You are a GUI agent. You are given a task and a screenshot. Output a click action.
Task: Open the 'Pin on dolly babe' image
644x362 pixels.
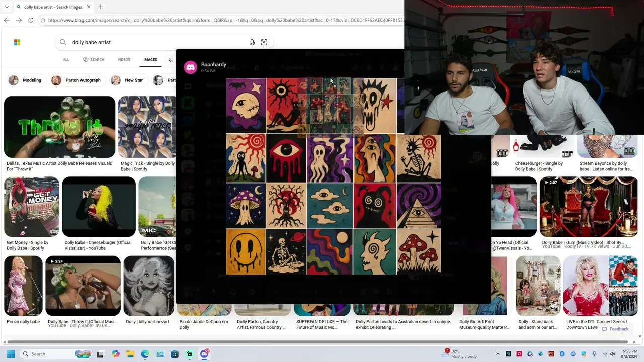click(23, 286)
